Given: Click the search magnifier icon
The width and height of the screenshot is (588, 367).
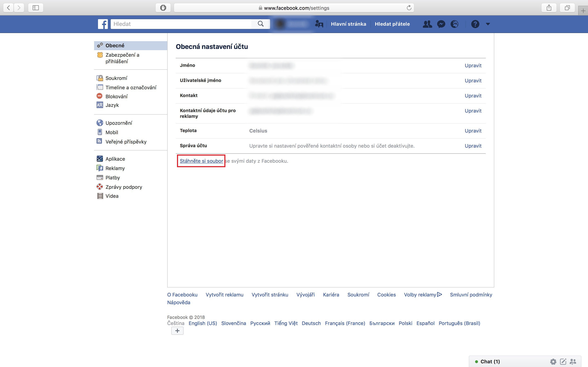Looking at the screenshot, I should coord(261,24).
